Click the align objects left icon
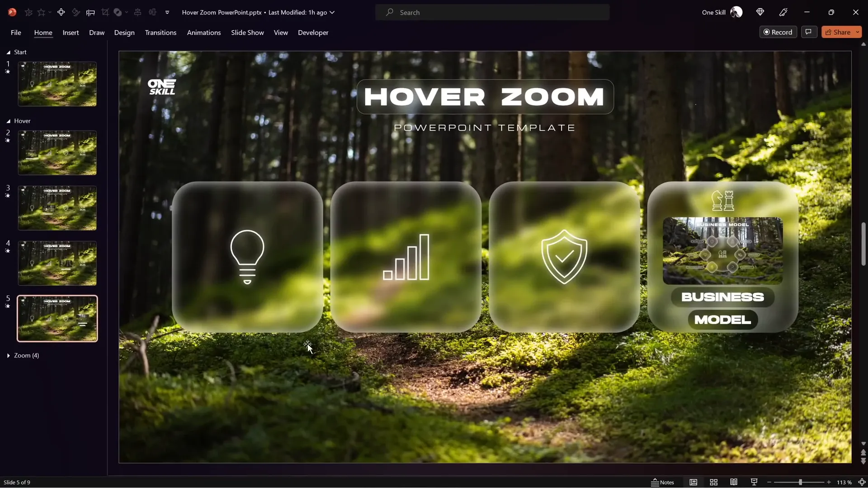Image resolution: width=868 pixels, height=488 pixels. (90, 12)
